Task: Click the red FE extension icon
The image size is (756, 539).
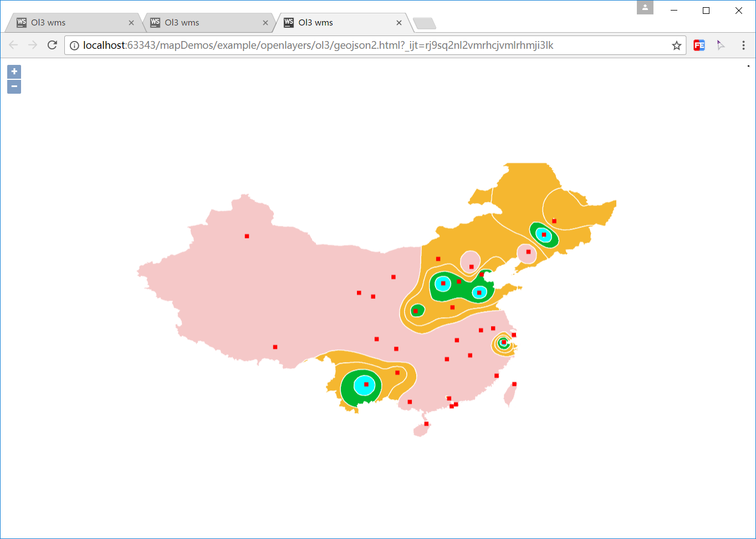Action: (698, 45)
